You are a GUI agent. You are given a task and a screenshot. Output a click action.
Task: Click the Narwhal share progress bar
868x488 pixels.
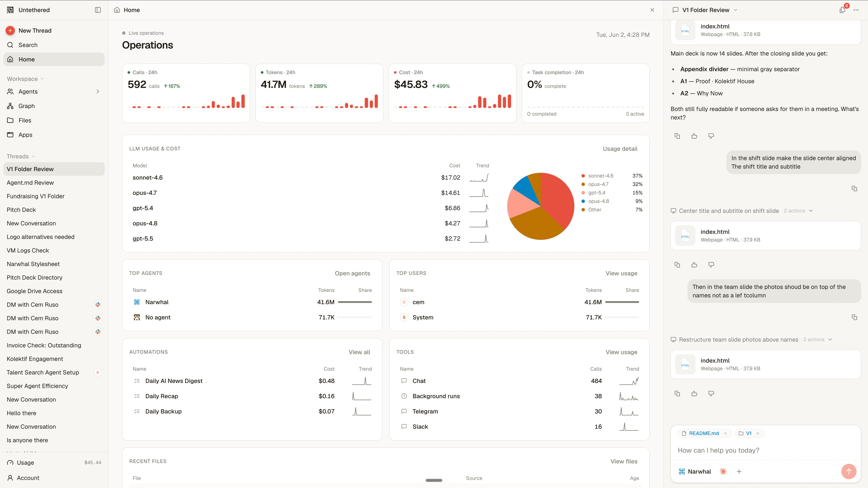point(355,303)
